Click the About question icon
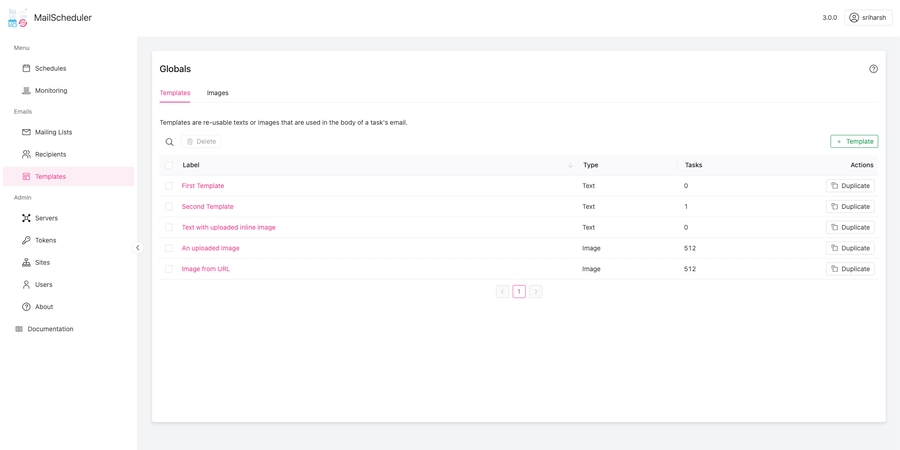The width and height of the screenshot is (900, 450). (x=26, y=307)
